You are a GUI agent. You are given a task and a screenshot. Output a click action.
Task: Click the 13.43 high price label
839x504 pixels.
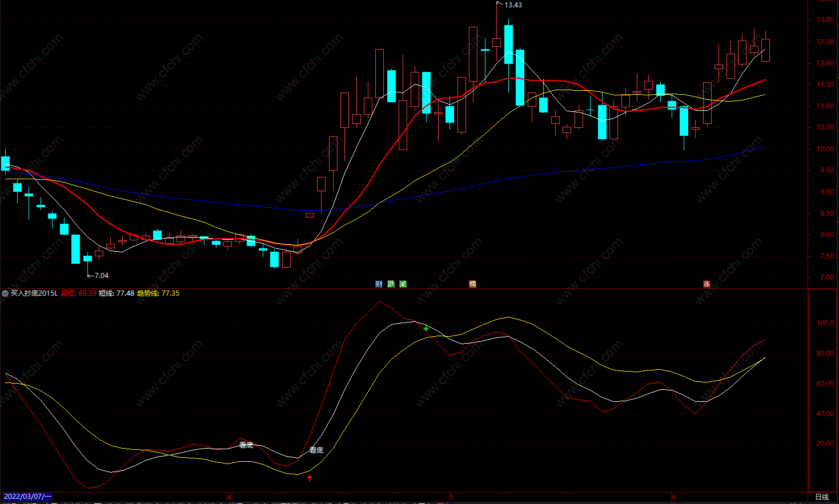click(x=513, y=5)
